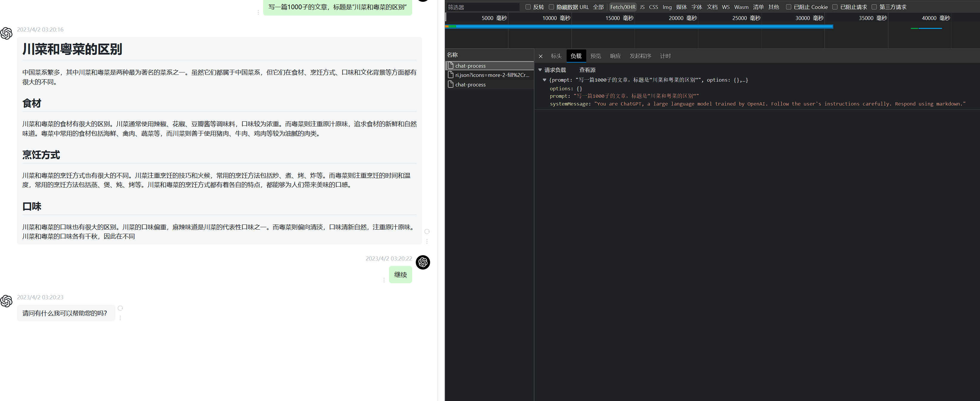Select the JS network filter

(x=642, y=7)
